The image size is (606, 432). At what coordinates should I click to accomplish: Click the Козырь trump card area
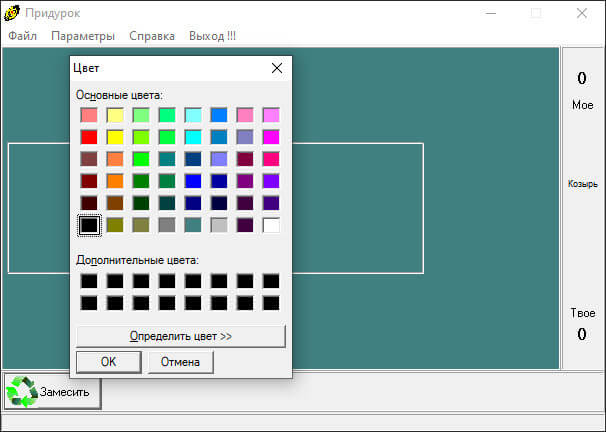pyautogui.click(x=582, y=184)
